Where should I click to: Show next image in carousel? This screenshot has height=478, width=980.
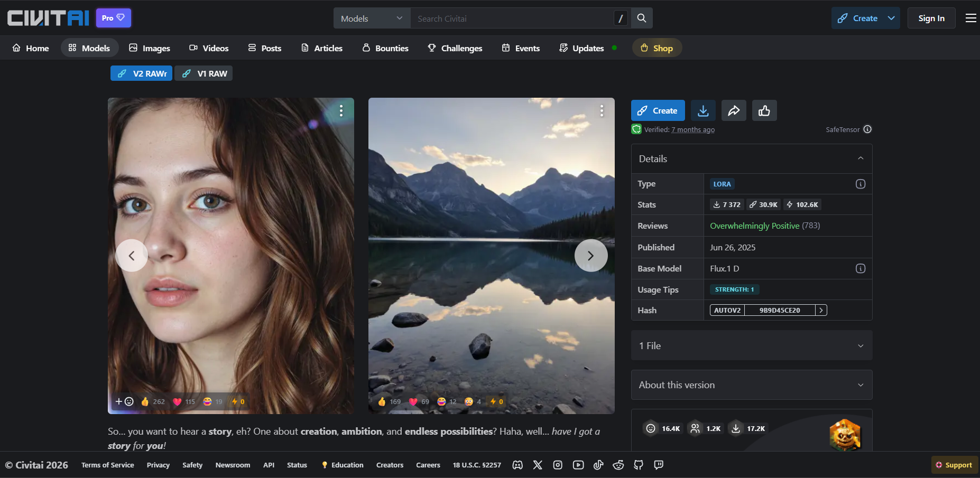point(591,256)
